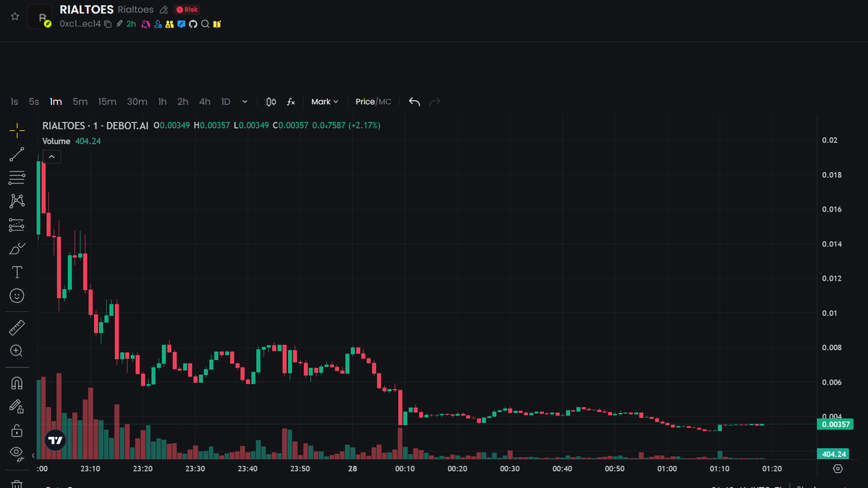The image size is (868, 488).
Task: Open the Mark dropdown
Action: coord(325,102)
